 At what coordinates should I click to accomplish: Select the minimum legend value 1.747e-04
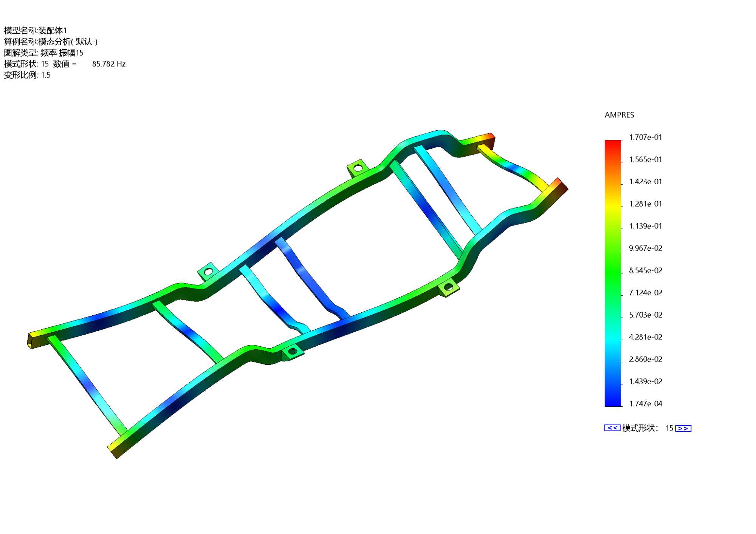645,403
